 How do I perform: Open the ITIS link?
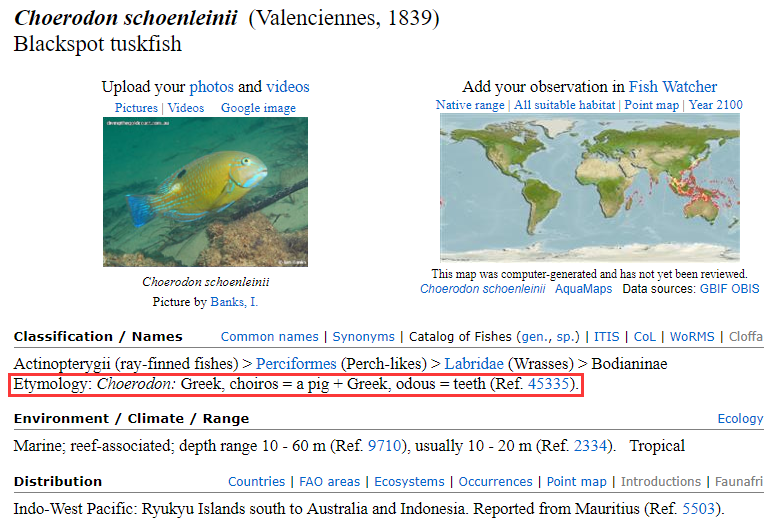[607, 337]
